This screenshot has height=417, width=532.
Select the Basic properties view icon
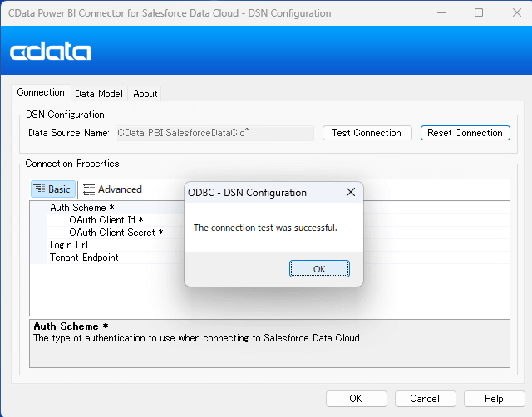click(40, 189)
